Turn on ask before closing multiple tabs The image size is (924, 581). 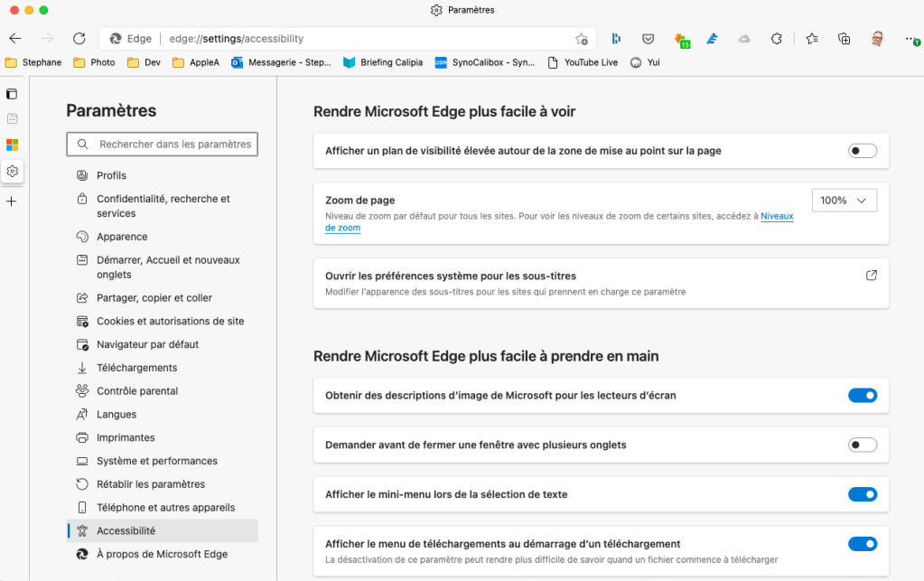[863, 445]
